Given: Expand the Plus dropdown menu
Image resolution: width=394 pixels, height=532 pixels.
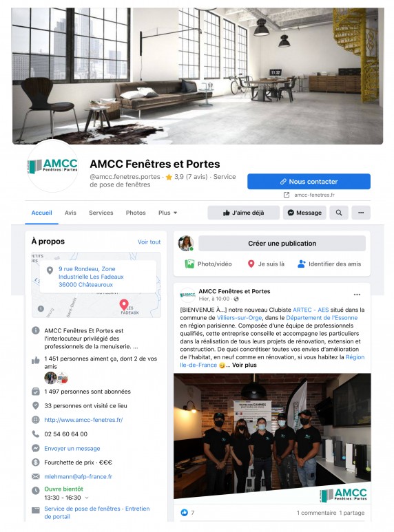Looking at the screenshot, I should 168,213.
